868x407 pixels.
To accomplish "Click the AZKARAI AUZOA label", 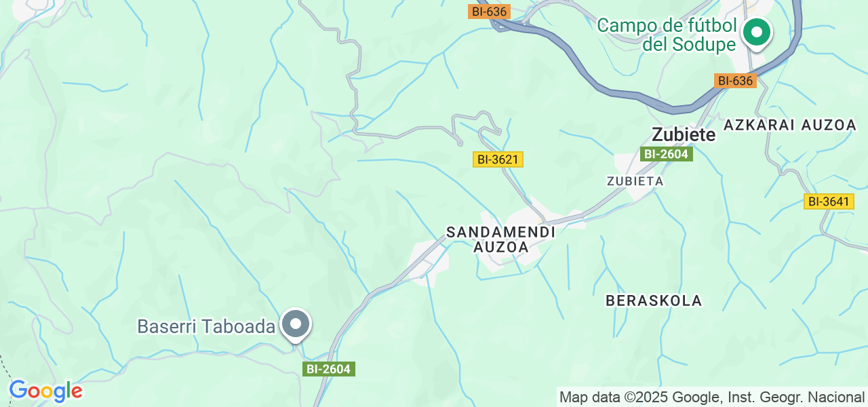I will pyautogui.click(x=790, y=125).
